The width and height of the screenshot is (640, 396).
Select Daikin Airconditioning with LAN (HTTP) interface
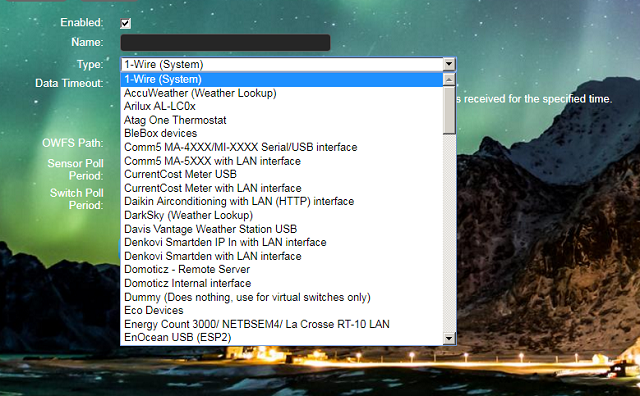coord(282,202)
